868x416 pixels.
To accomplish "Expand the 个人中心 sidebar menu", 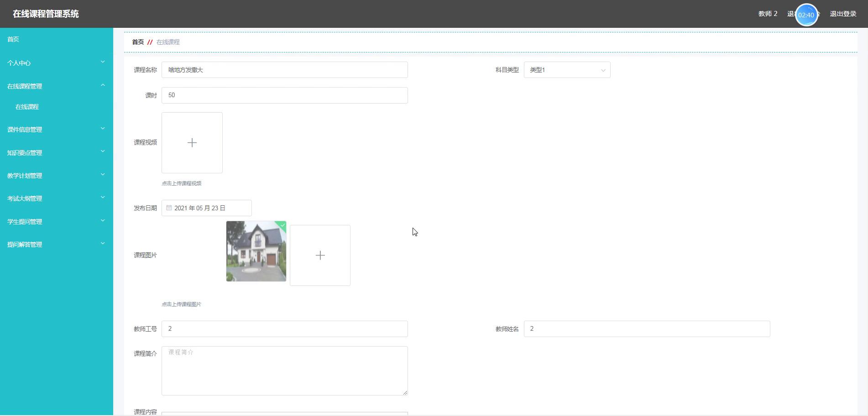I will click(x=56, y=63).
